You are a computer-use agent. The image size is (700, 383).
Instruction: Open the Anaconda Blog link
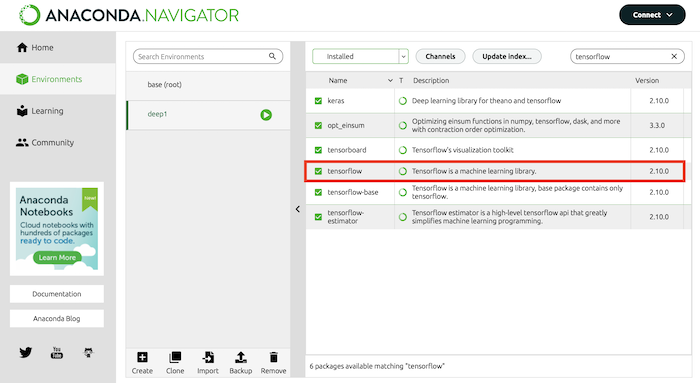click(x=57, y=318)
